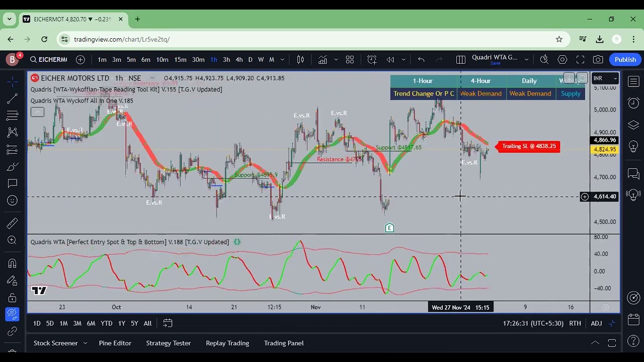644x362 pixels.
Task: Open the emoji icons tool
Action: coord(13,201)
